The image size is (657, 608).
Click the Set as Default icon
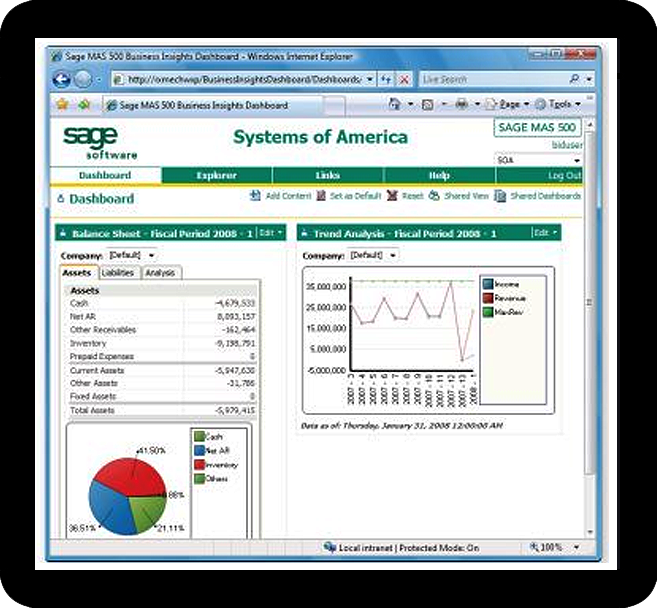(x=321, y=196)
